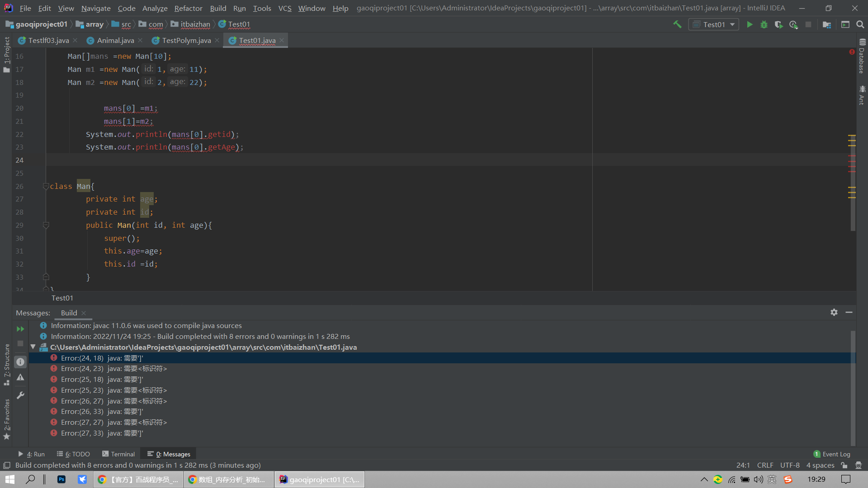The image size is (868, 488).
Task: Click the Messages panel vertical scrollbar
Action: (x=853, y=388)
